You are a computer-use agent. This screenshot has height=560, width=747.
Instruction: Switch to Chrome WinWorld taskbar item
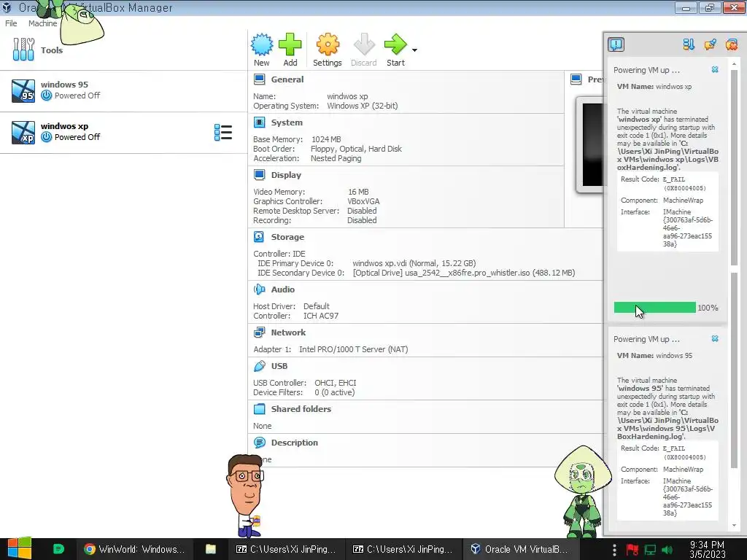pyautogui.click(x=134, y=549)
